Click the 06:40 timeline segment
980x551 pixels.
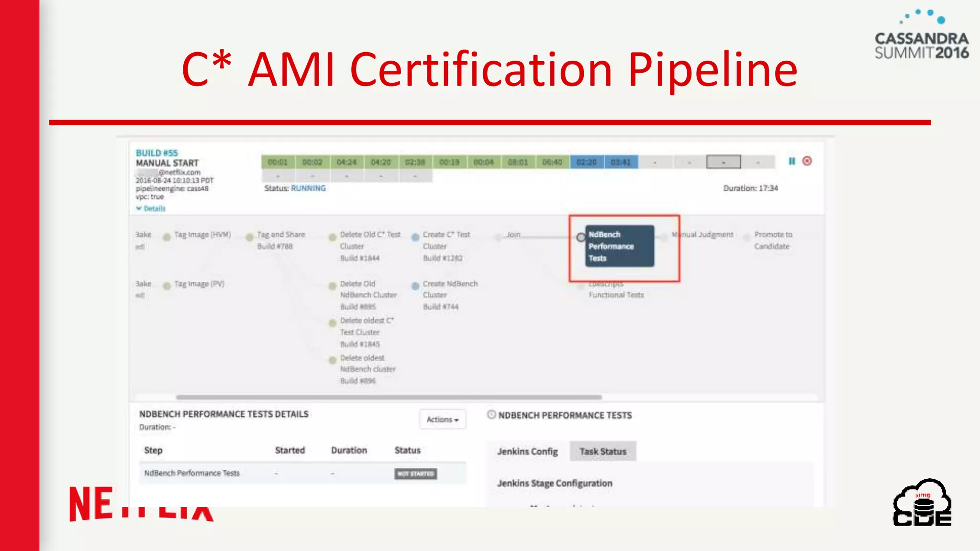552,162
